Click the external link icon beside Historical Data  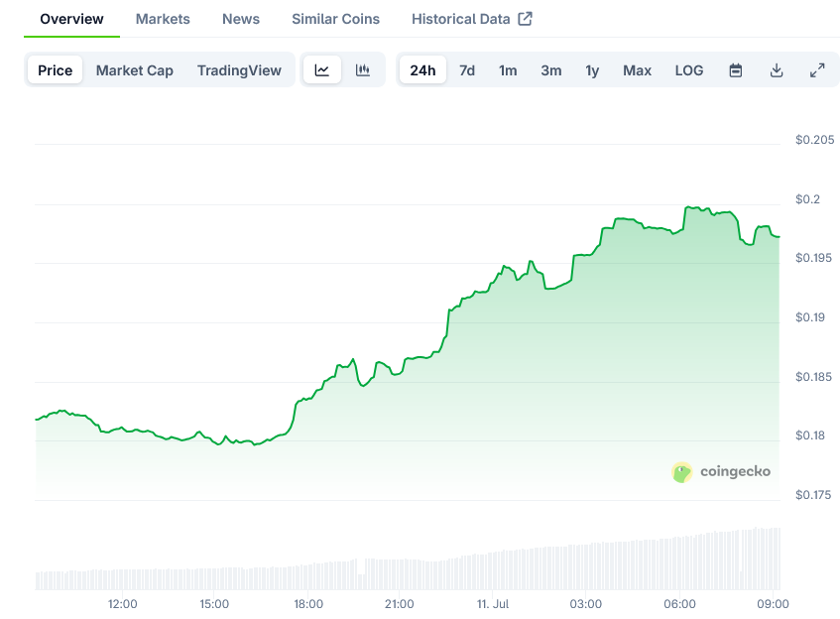(x=526, y=19)
